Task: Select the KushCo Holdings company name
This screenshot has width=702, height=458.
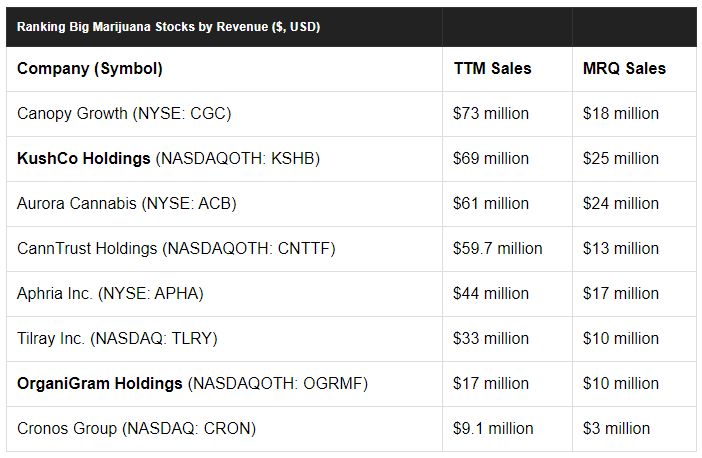Action: point(84,159)
